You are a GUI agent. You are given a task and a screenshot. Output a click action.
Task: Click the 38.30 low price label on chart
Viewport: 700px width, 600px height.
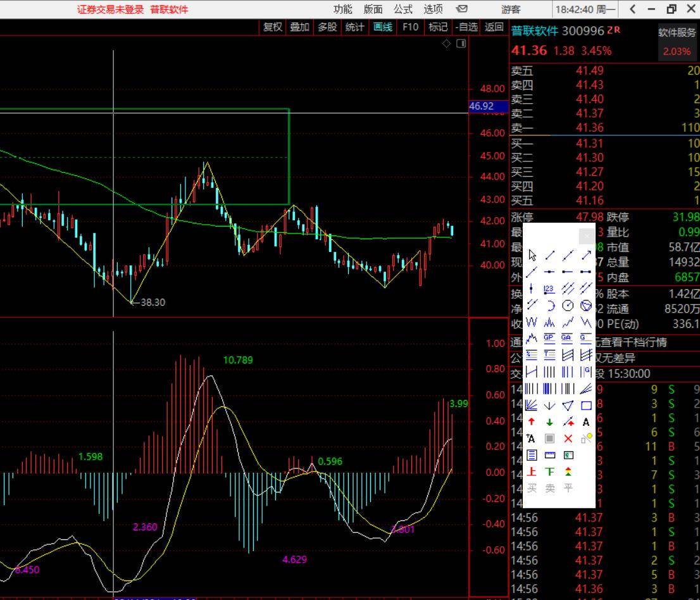click(x=153, y=303)
